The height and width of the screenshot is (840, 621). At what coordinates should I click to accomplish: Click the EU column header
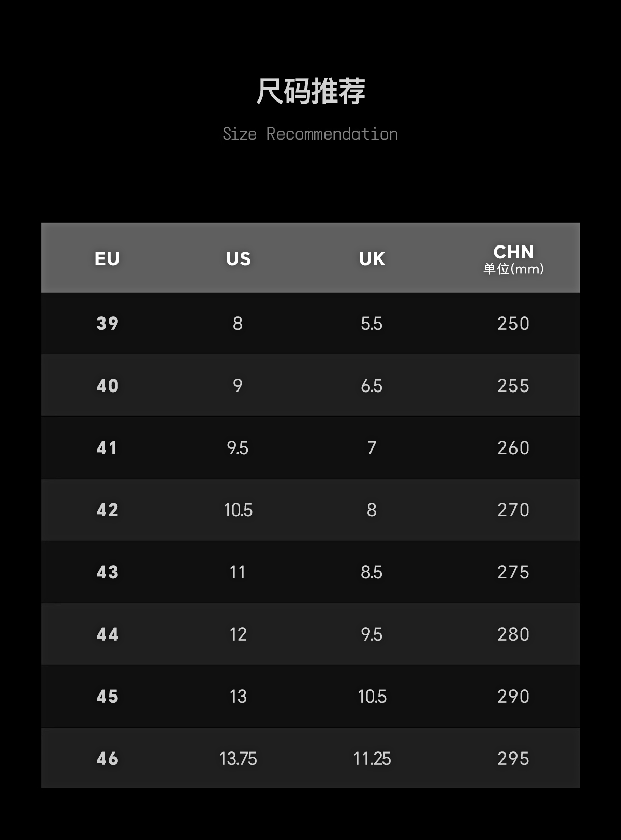tap(107, 258)
